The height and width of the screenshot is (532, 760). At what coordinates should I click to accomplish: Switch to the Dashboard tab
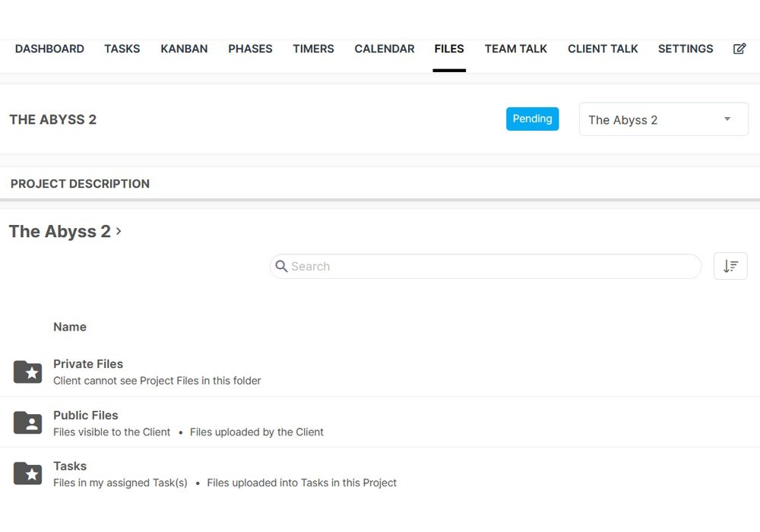[49, 49]
